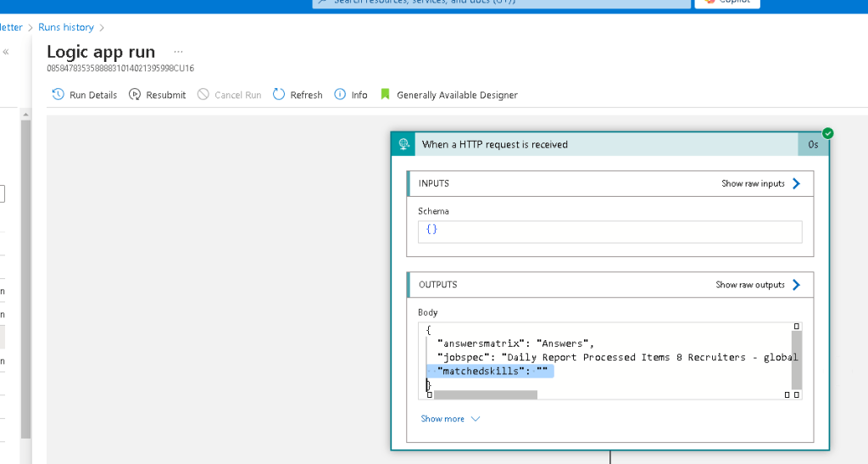868x464 pixels.
Task: Click the Show more down chevron
Action: click(475, 419)
